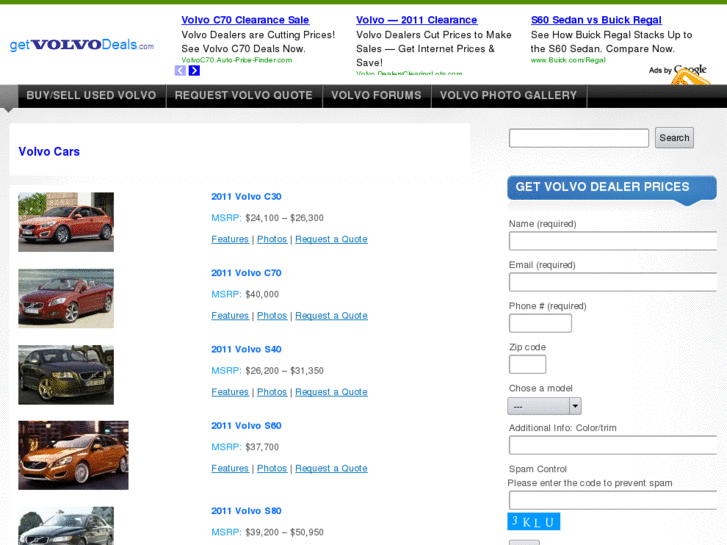Click MSRP price $26,200 – $31,350
The height and width of the screenshot is (545, 727).
[x=284, y=371]
